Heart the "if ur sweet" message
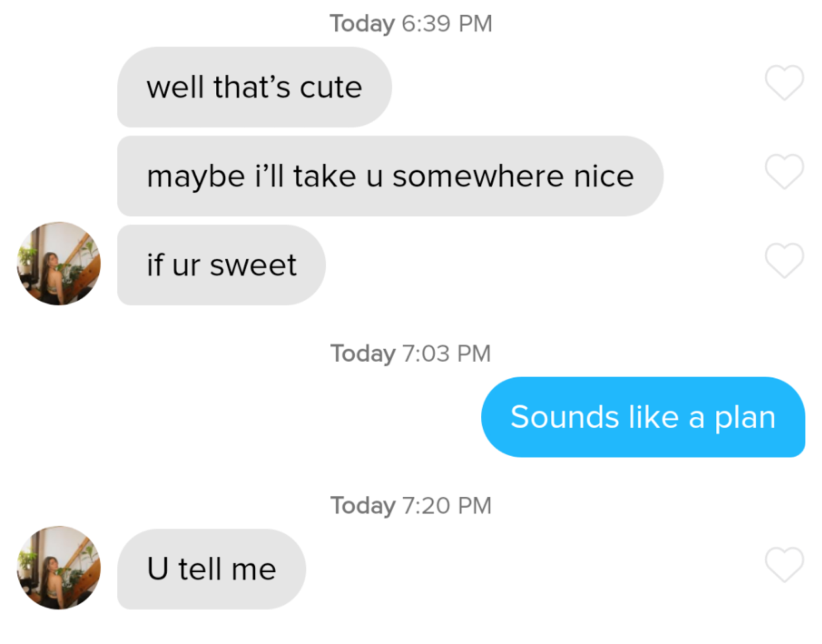Screen dimensions: 822x644 coord(784,260)
